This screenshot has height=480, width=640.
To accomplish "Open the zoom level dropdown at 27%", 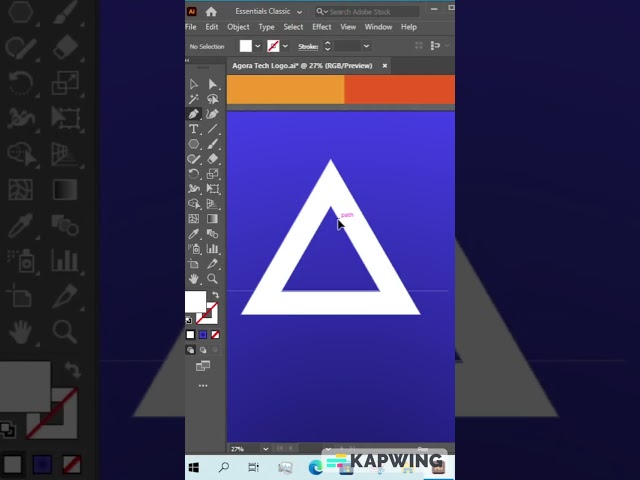I will click(x=266, y=449).
